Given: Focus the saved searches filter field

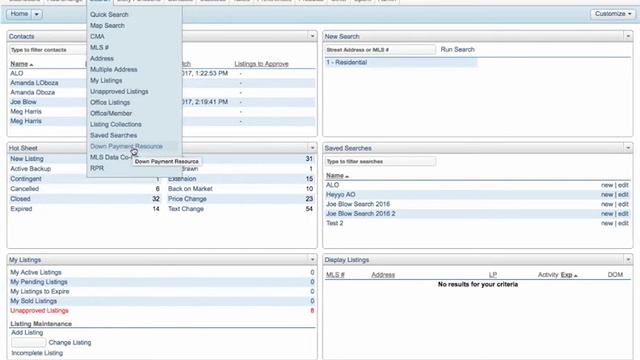Looking at the screenshot, I should tap(380, 162).
